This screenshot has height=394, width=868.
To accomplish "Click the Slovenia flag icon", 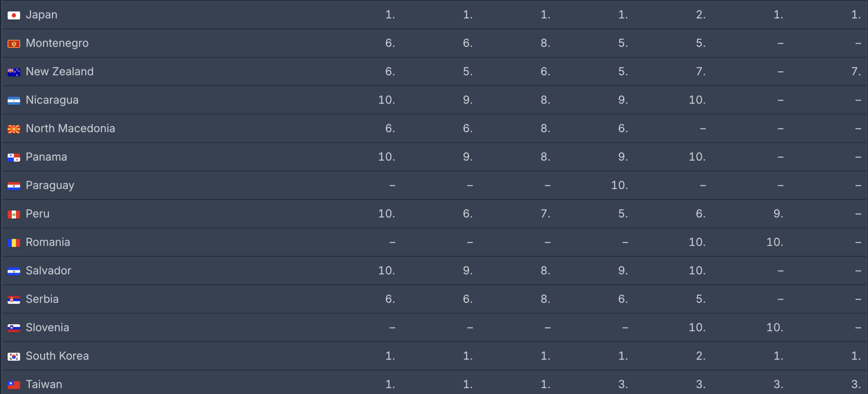I will coord(14,328).
